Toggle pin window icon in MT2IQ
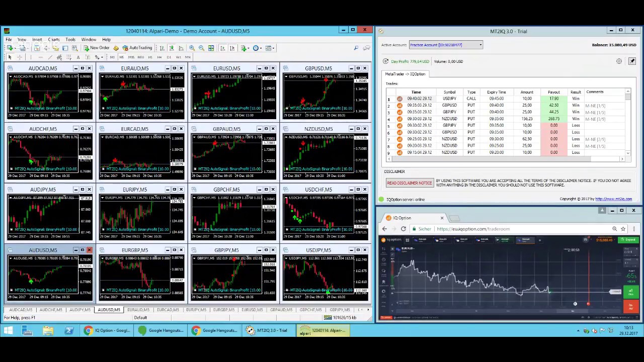 (632, 61)
